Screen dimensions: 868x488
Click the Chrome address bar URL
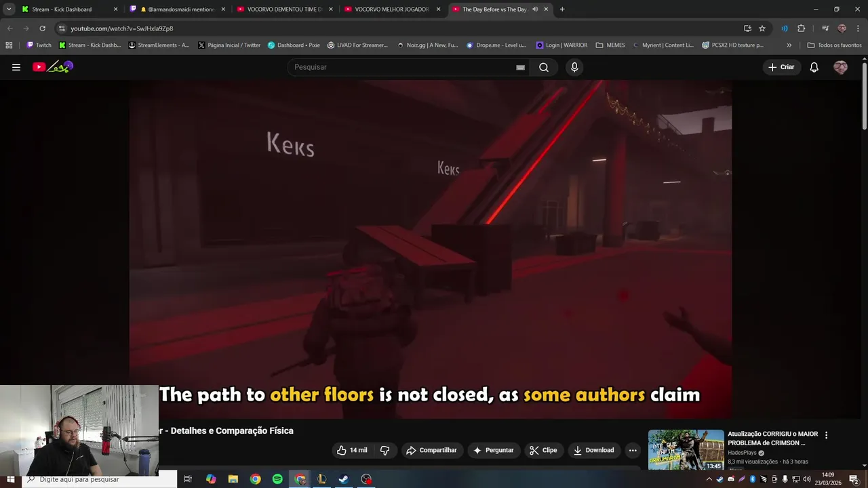122,28
